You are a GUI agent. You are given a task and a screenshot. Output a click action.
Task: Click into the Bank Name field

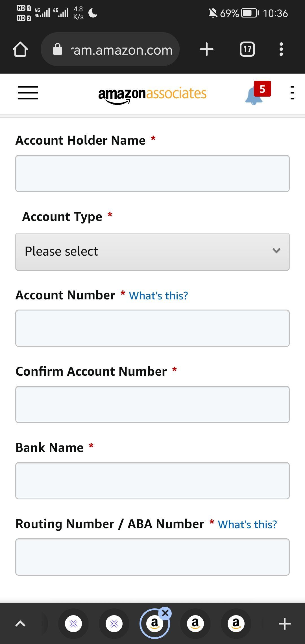point(152,481)
